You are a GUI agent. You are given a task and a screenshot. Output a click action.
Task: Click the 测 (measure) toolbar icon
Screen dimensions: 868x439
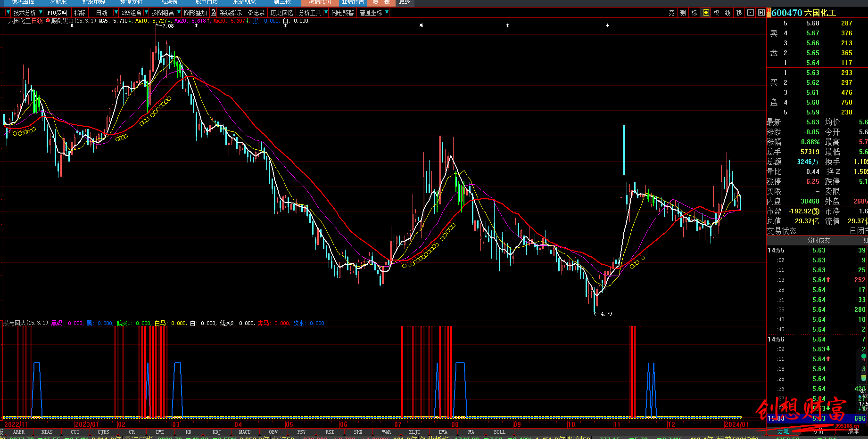[x=683, y=13]
